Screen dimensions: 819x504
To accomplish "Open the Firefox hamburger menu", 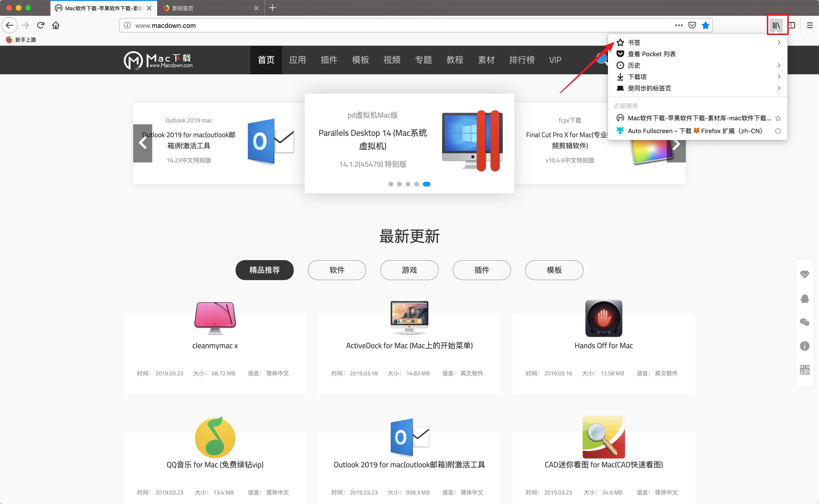I will coord(810,25).
